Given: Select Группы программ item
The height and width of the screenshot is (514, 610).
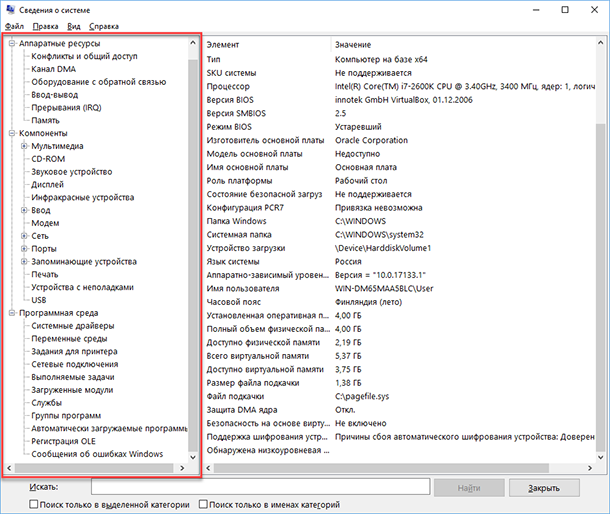Looking at the screenshot, I should coord(66,416).
